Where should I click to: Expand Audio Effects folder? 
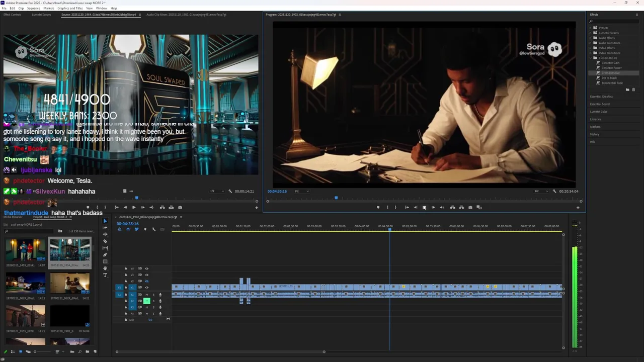(x=590, y=38)
